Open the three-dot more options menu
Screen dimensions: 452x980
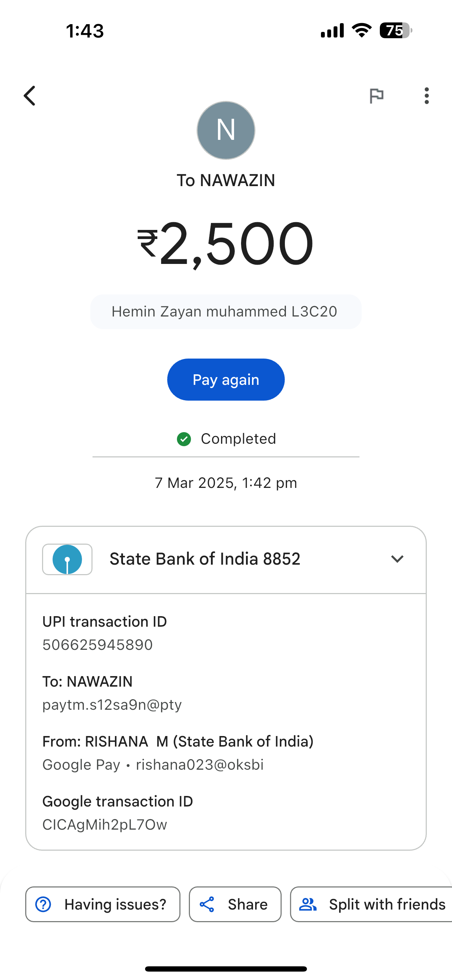pyautogui.click(x=426, y=95)
